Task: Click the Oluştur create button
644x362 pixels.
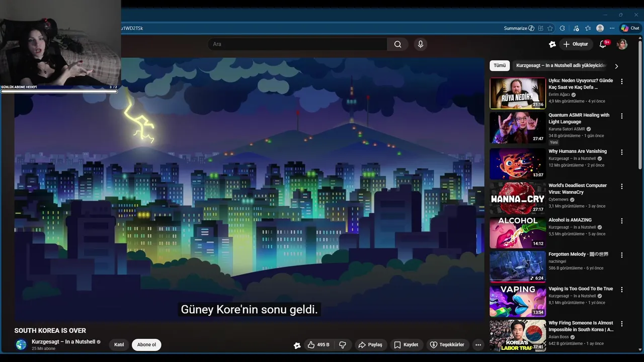Action: click(x=576, y=44)
